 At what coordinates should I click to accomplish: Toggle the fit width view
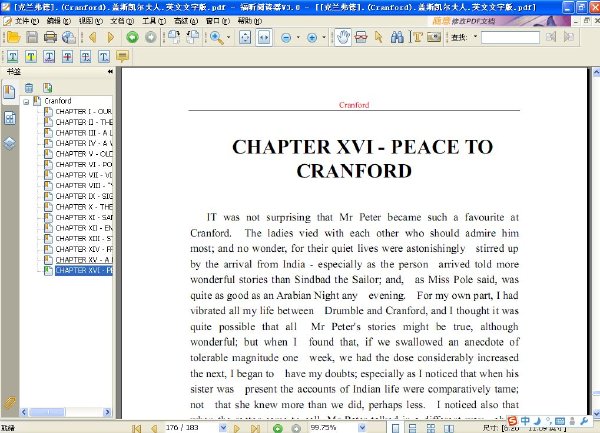click(x=264, y=37)
